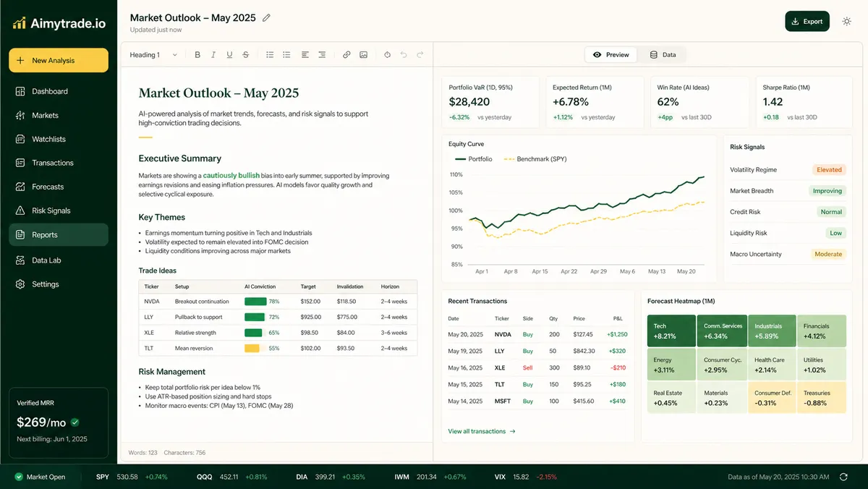Open the Forecasts section
This screenshot has height=489, width=868.
click(x=59, y=187)
